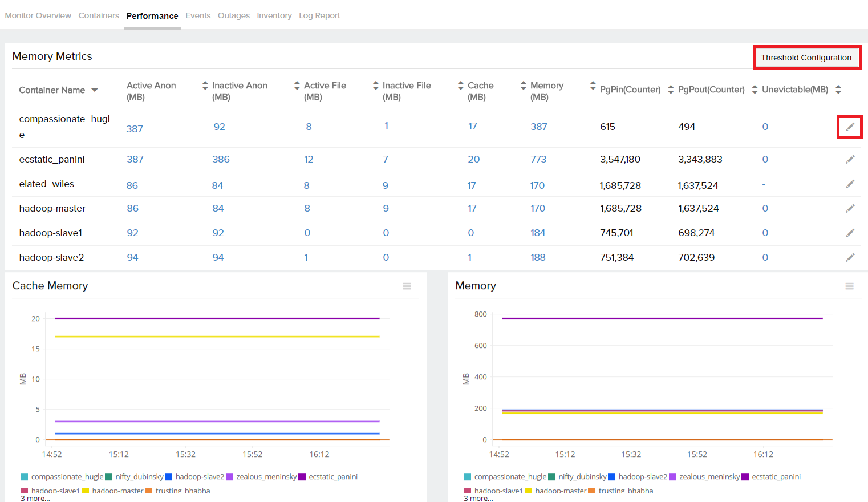Sort table by Container Name arrow
Screen dimensions: 868x502
[95, 90]
